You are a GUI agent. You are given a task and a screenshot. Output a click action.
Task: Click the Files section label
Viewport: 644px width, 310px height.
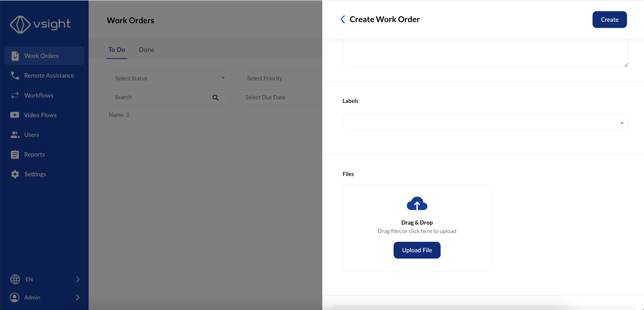[x=348, y=174]
